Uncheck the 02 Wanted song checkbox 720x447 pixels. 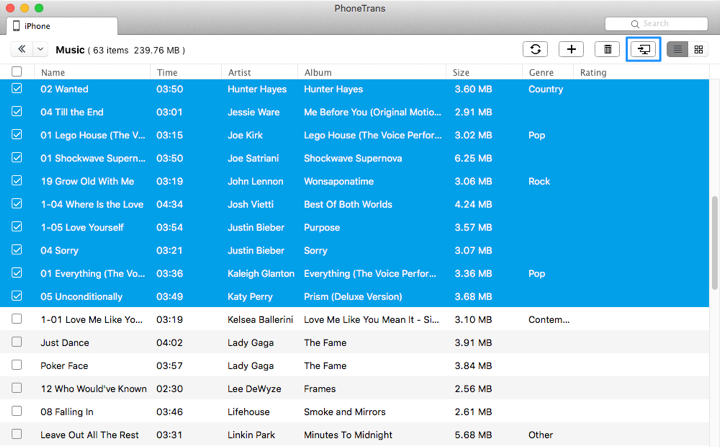pyautogui.click(x=17, y=89)
